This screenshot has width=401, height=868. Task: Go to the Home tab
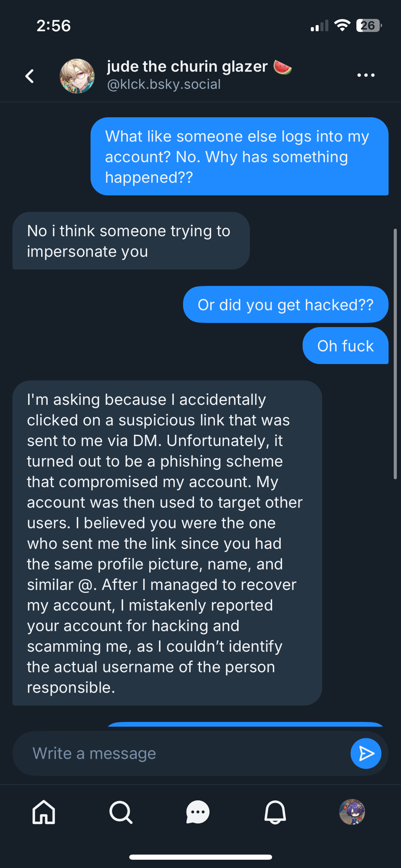coord(44,812)
